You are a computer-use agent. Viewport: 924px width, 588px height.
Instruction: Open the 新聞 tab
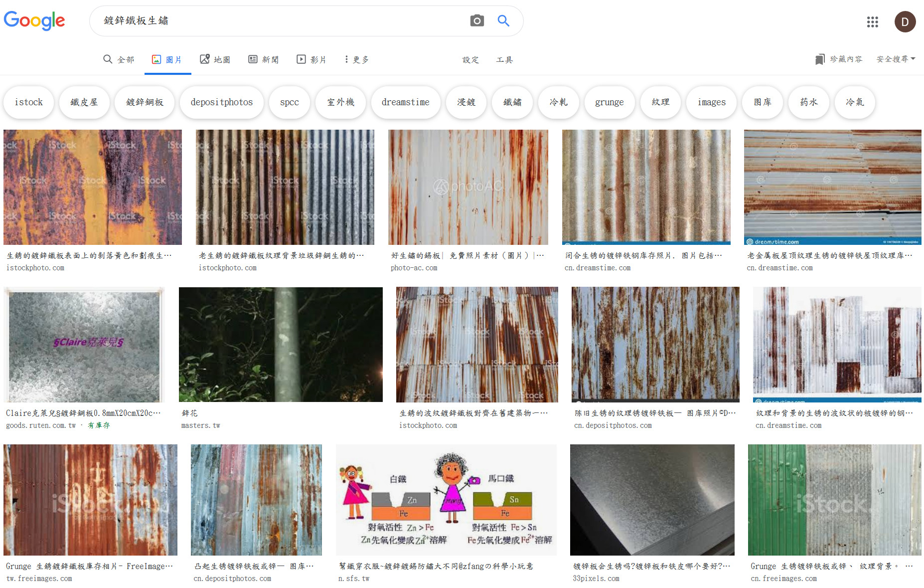click(264, 59)
